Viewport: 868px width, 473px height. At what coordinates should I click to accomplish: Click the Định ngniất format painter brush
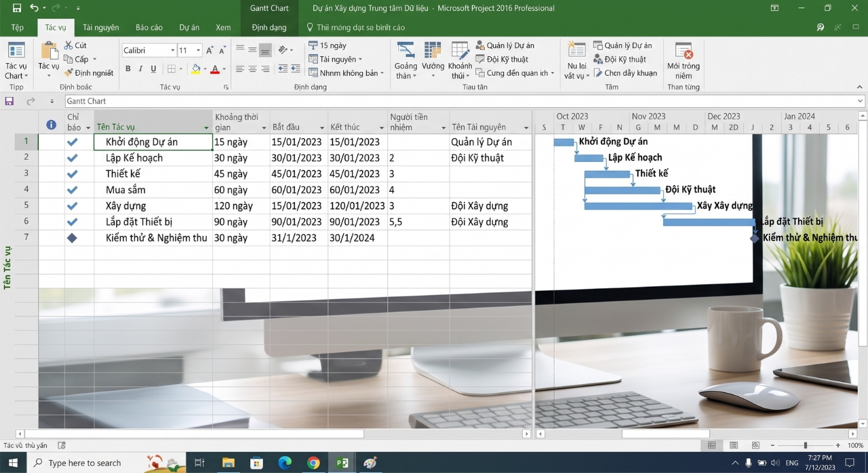(68, 73)
